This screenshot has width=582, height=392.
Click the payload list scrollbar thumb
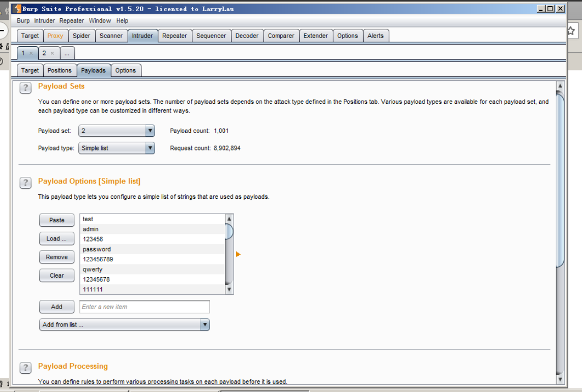[229, 231]
